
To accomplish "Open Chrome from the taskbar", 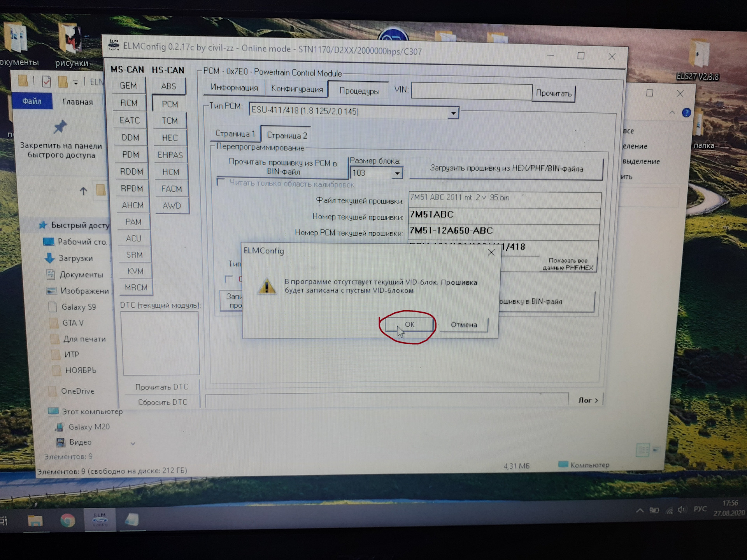I will click(x=68, y=520).
